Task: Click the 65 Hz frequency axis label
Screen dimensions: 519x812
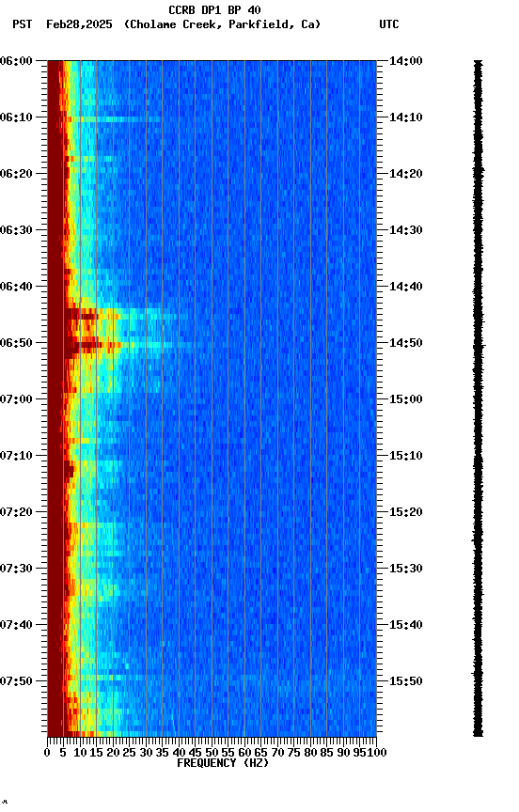Action: [x=261, y=753]
